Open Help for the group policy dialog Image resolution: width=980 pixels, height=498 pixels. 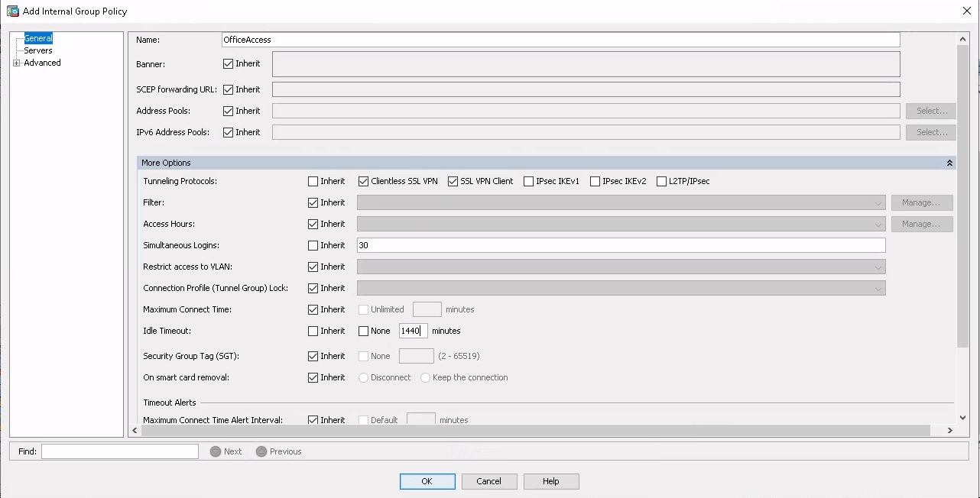pyautogui.click(x=550, y=481)
